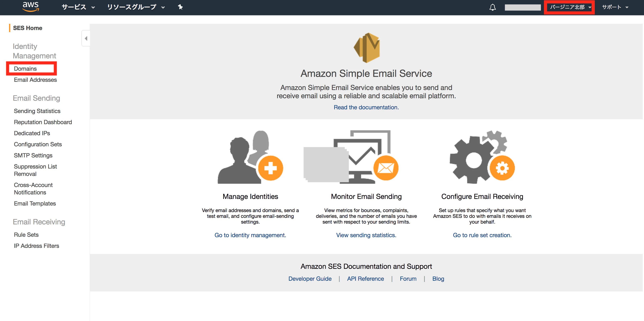Open the API Reference link

pyautogui.click(x=366, y=278)
